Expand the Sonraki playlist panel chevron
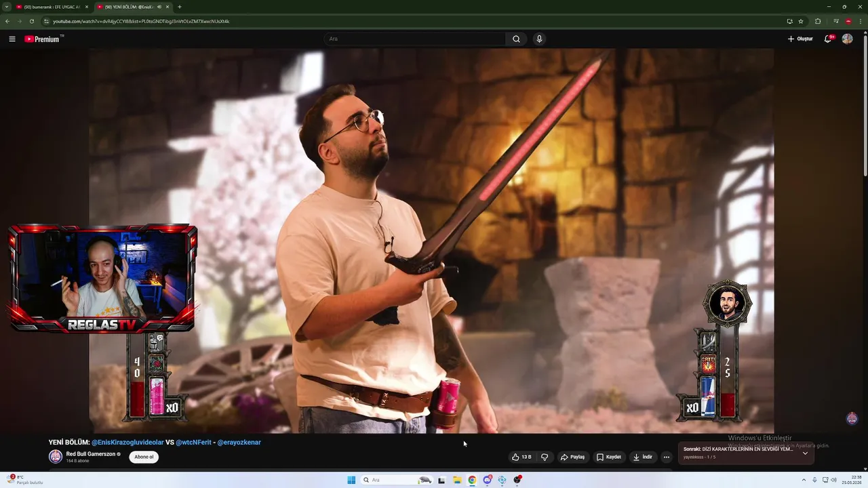The image size is (868, 488). [805, 453]
